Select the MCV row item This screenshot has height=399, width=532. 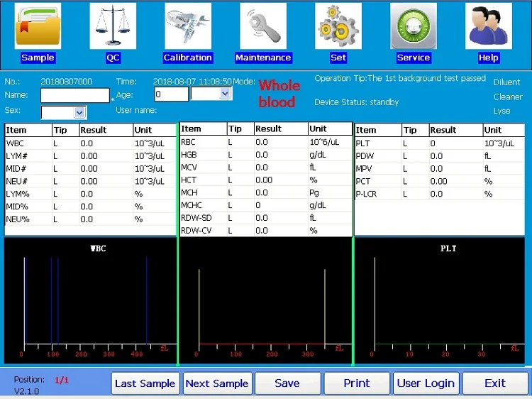[266, 168]
